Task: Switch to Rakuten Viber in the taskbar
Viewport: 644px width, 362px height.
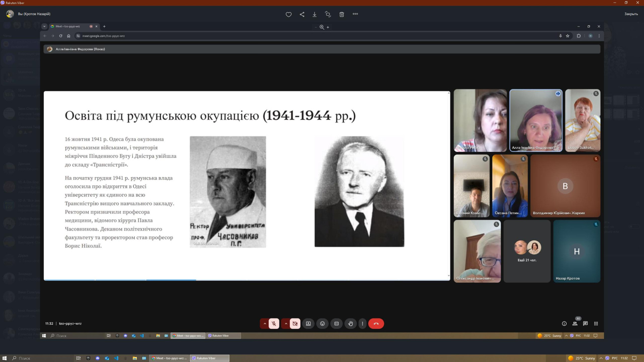Action: (x=210, y=358)
